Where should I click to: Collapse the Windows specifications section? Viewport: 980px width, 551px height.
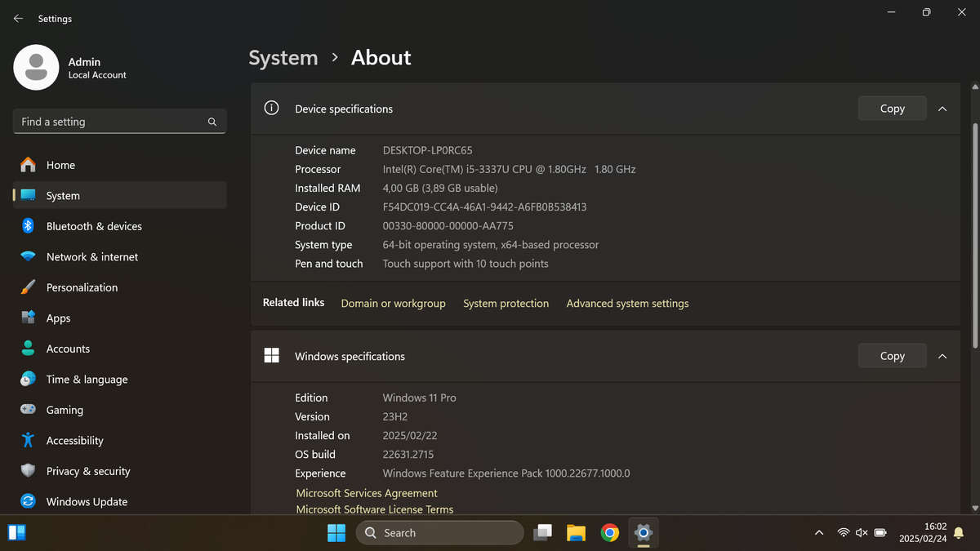coord(942,355)
